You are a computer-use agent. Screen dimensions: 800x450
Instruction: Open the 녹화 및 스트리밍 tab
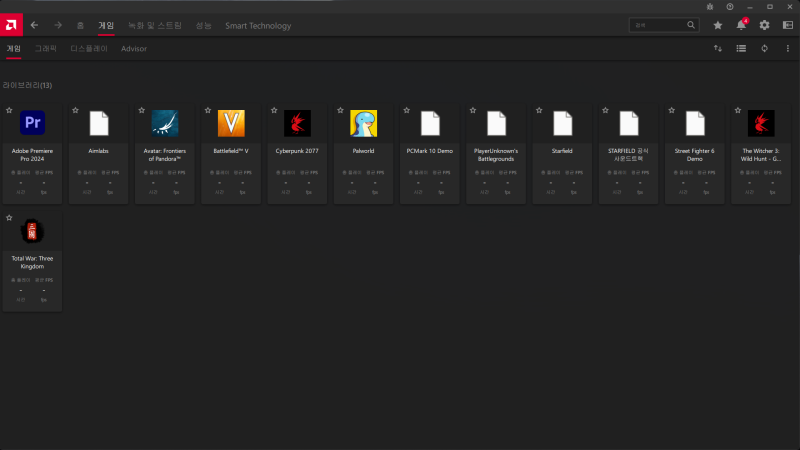(155, 26)
